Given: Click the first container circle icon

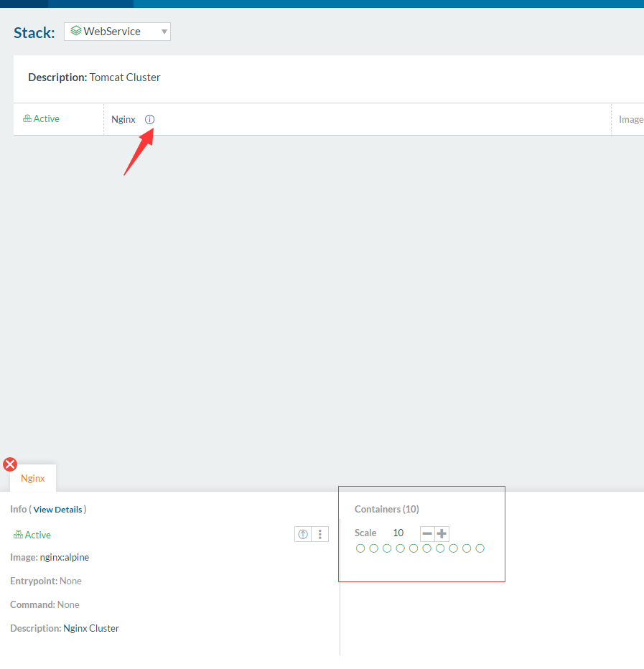Looking at the screenshot, I should point(360,548).
